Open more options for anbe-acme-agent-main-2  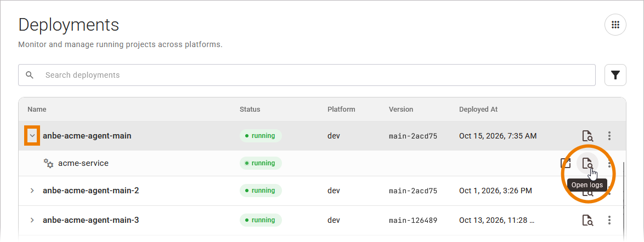point(609,191)
